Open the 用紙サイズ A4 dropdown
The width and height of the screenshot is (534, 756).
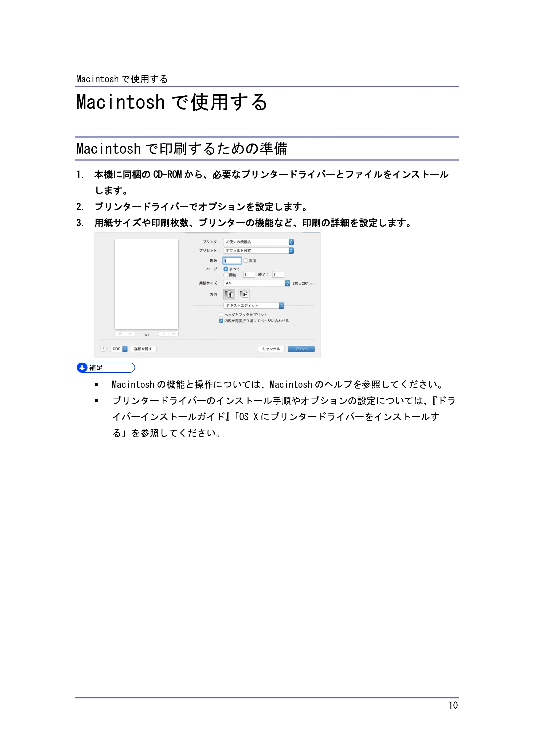(257, 283)
